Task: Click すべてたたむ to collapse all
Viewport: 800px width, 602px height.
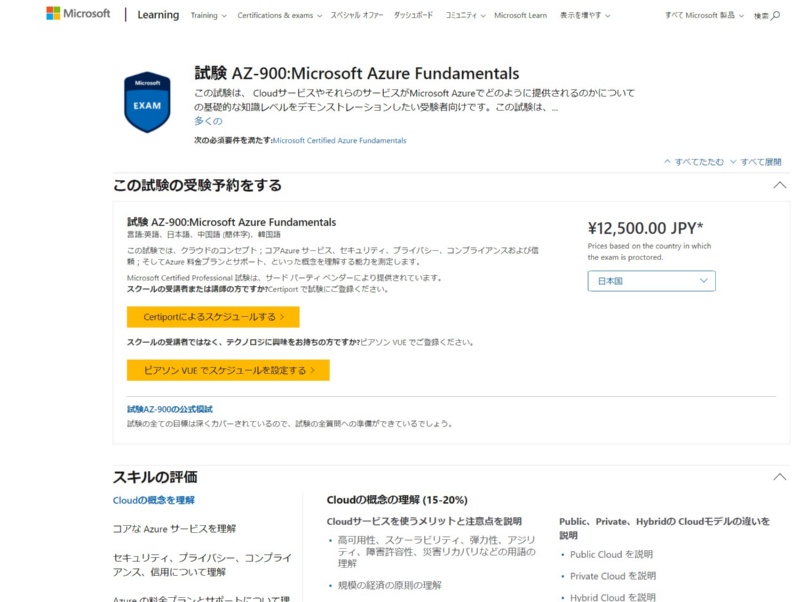Action: tap(692, 161)
